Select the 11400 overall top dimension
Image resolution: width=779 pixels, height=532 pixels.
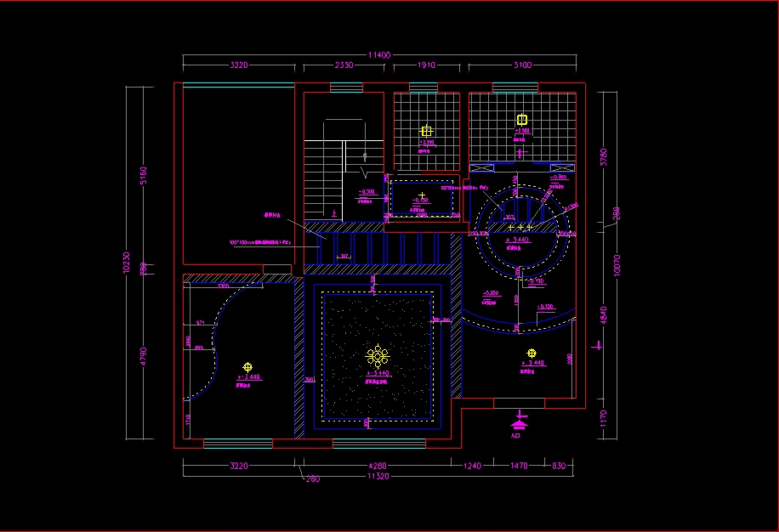[x=379, y=55]
